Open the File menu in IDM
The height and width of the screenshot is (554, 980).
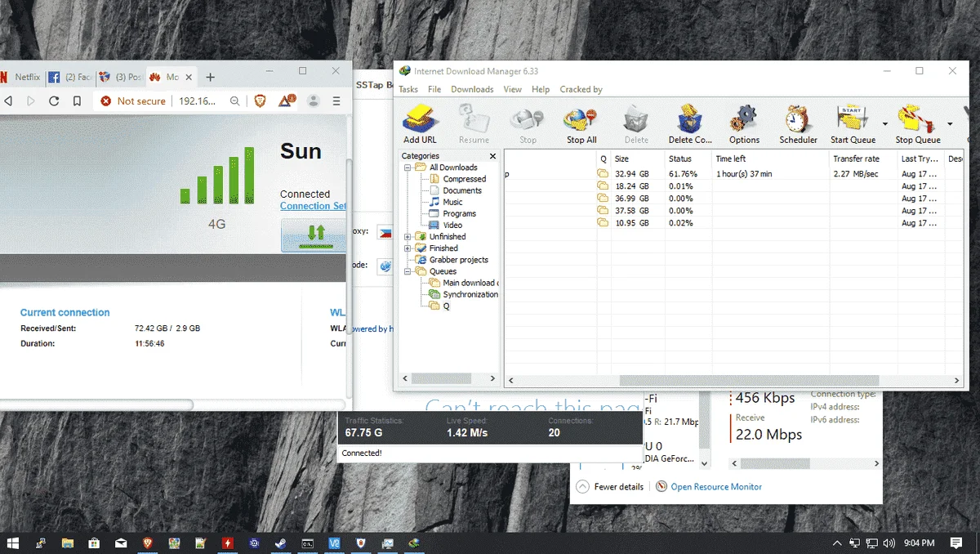(434, 89)
